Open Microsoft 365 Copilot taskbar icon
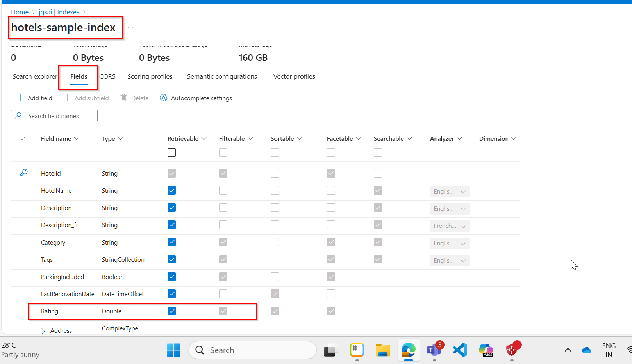632x364 pixels. pyautogui.click(x=486, y=350)
